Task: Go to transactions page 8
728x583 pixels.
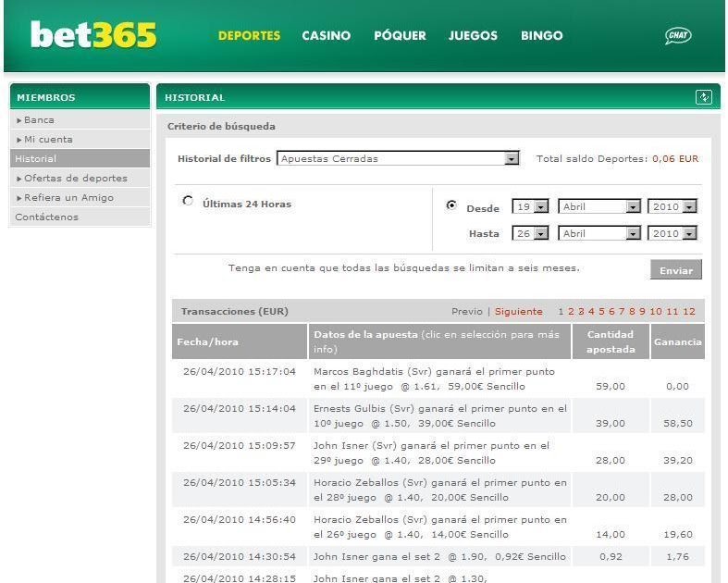Action: [x=632, y=311]
